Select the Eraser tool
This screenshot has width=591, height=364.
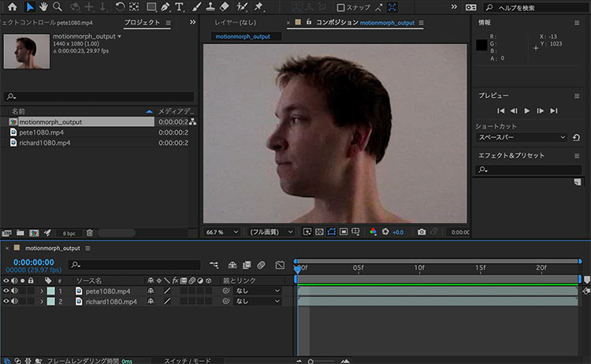tap(224, 7)
